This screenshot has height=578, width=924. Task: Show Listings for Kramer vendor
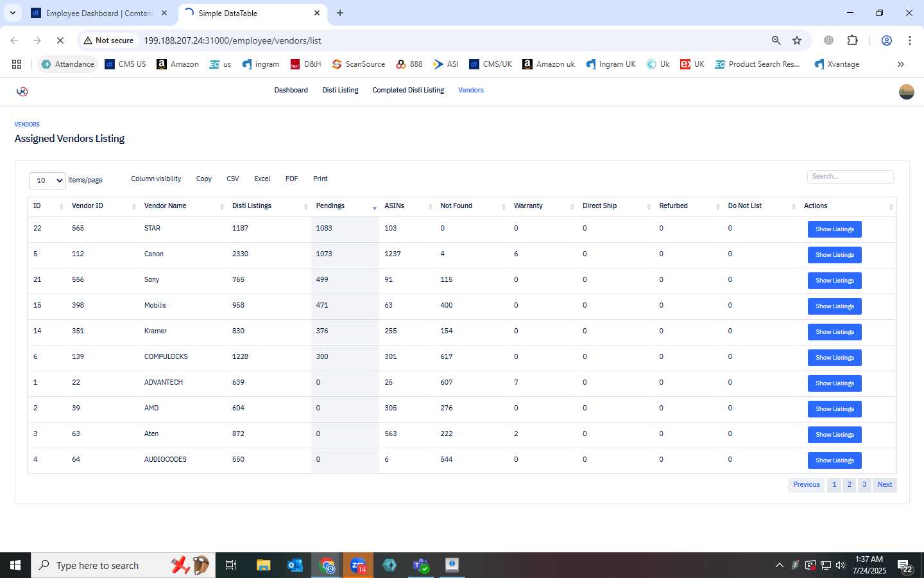(x=834, y=332)
